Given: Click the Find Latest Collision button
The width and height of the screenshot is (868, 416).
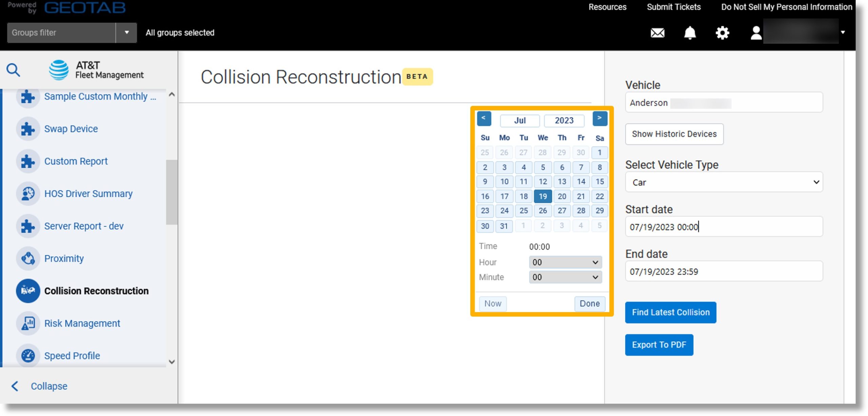Looking at the screenshot, I should (670, 312).
